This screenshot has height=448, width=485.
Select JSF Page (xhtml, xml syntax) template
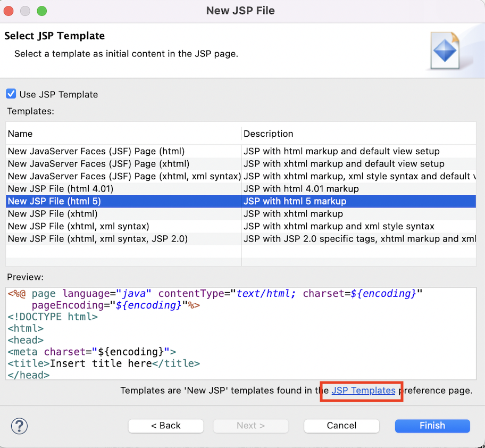click(124, 176)
